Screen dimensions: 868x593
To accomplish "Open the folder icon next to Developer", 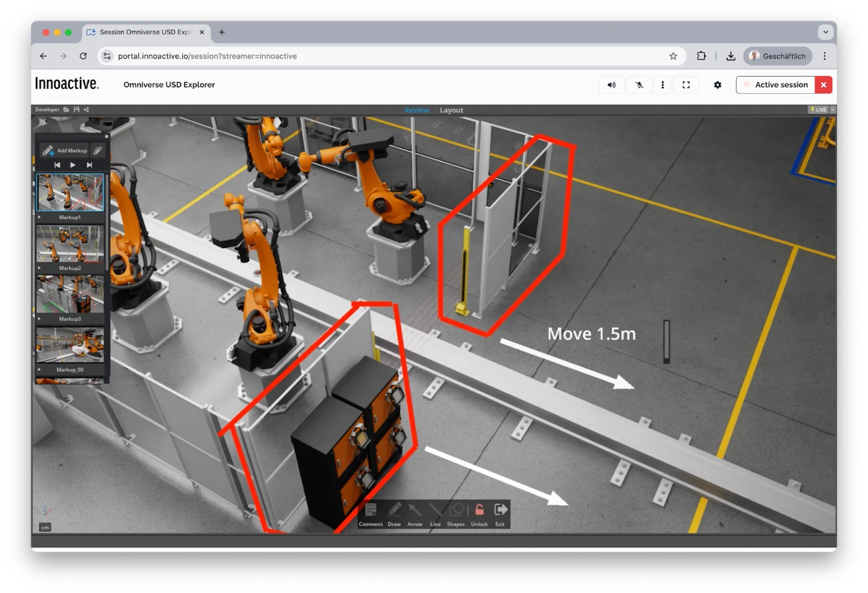I will 66,109.
